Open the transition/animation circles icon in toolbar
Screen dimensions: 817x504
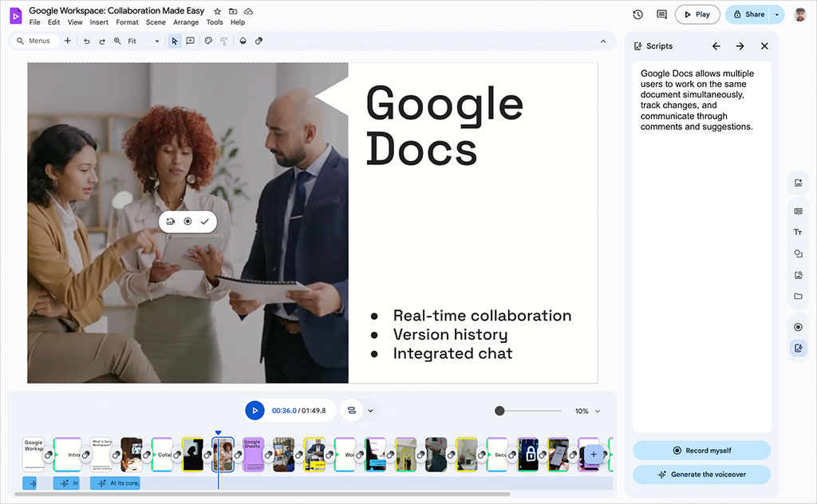tap(259, 41)
